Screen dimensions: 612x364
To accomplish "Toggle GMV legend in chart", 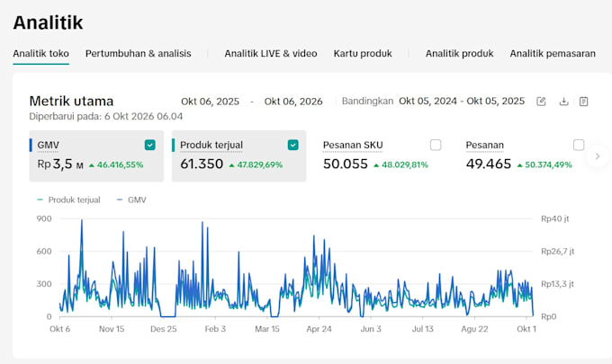I will click(131, 200).
